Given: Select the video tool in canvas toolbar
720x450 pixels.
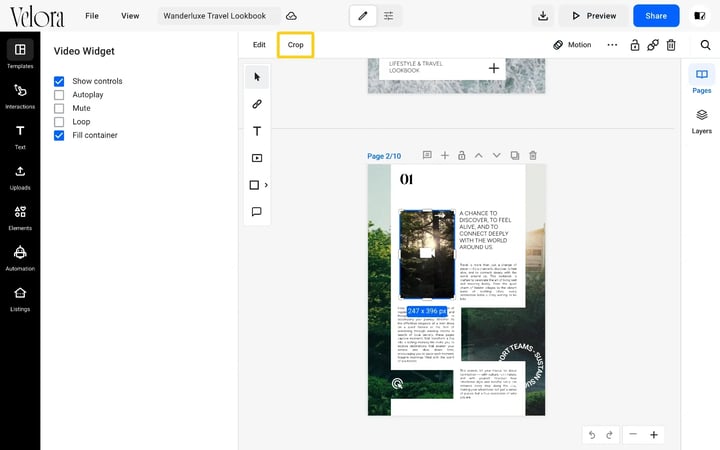Looking at the screenshot, I should tap(257, 158).
